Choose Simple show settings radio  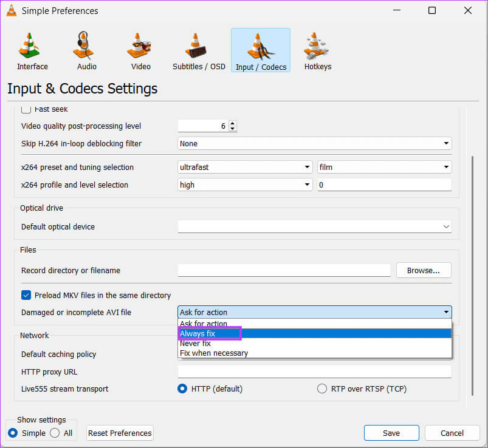[13, 433]
